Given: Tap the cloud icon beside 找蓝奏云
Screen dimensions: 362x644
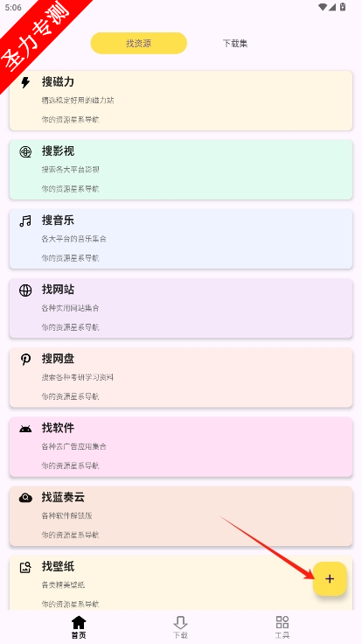Looking at the screenshot, I should (x=25, y=498).
